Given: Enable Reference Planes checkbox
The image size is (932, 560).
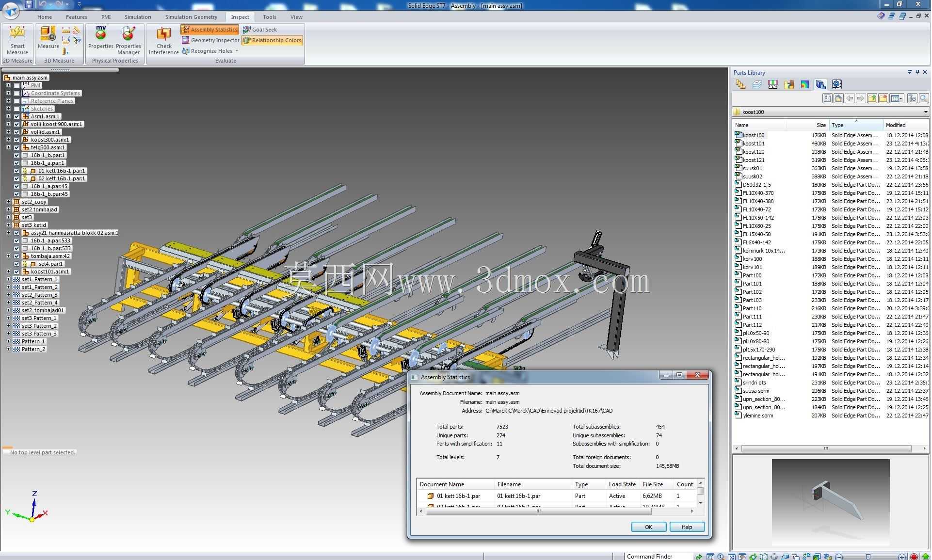Looking at the screenshot, I should [17, 101].
